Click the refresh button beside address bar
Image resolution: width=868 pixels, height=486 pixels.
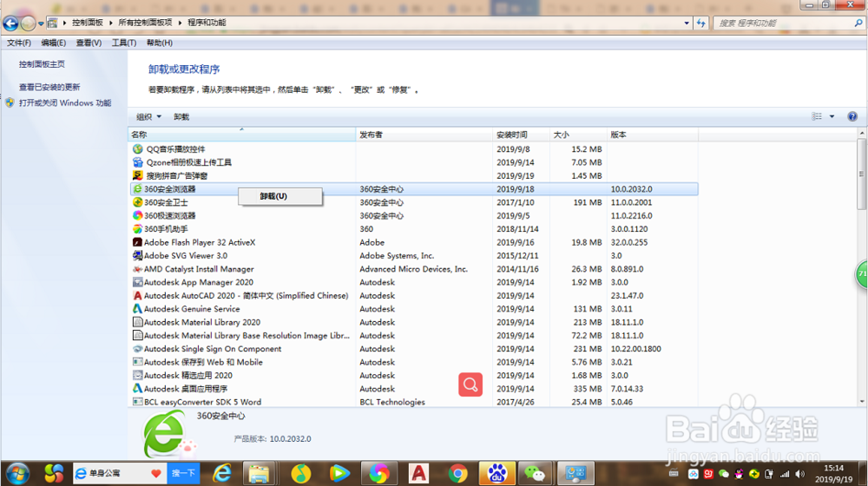pyautogui.click(x=701, y=23)
